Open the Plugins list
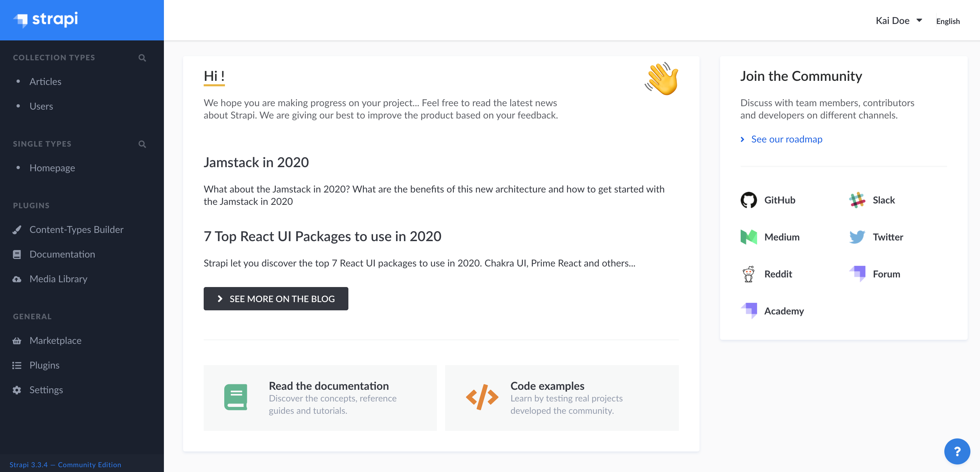The height and width of the screenshot is (472, 980). coord(44,365)
